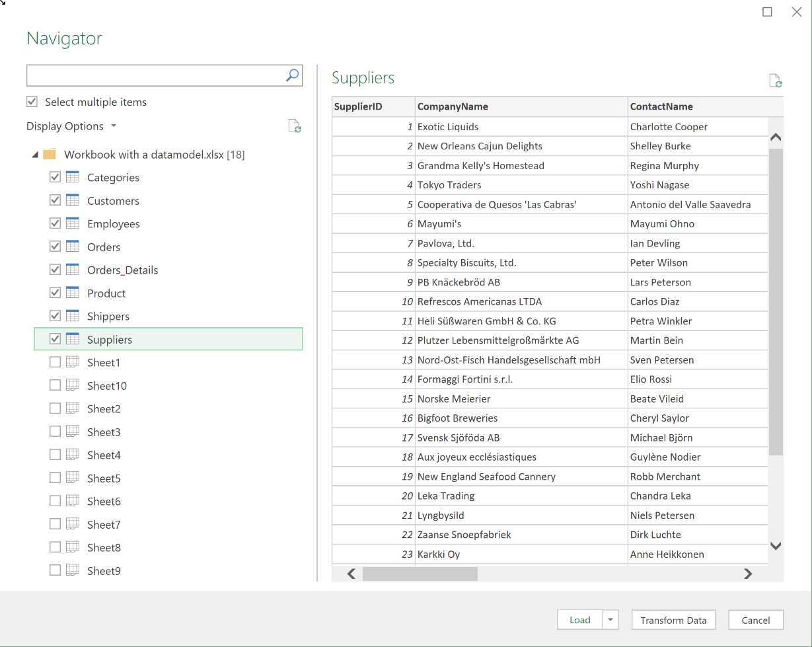The height and width of the screenshot is (647, 812).
Task: Click the Sheet1 worksheet icon
Action: coord(73,362)
